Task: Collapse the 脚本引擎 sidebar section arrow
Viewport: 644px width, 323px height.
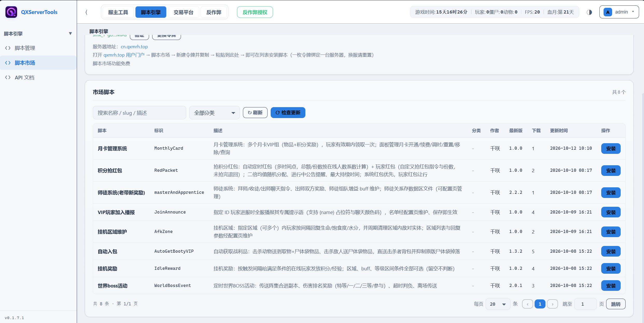Action: point(70,33)
